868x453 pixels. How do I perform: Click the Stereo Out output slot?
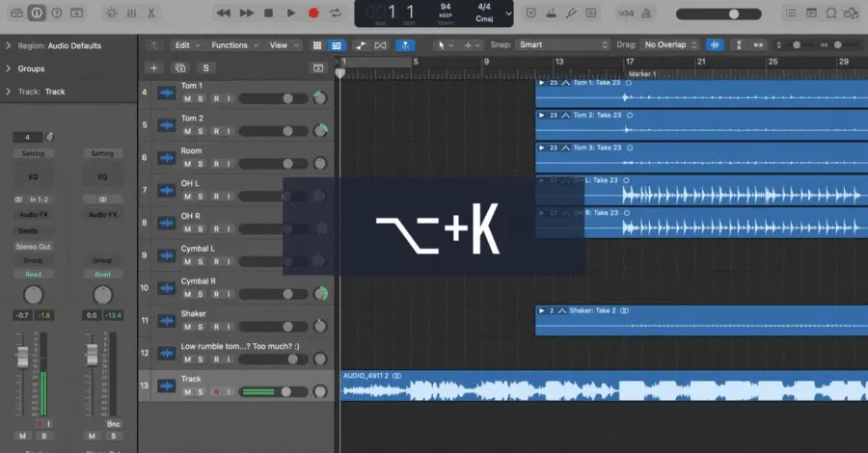tap(33, 247)
